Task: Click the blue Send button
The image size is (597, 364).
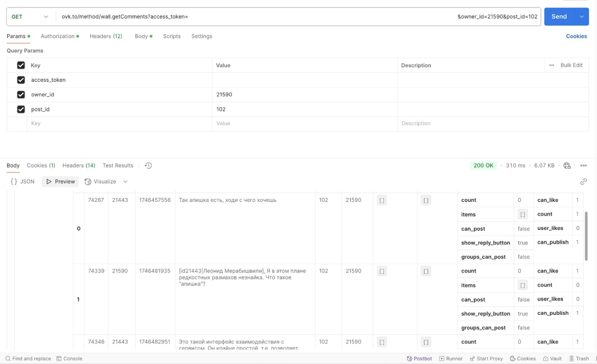Action: point(559,17)
